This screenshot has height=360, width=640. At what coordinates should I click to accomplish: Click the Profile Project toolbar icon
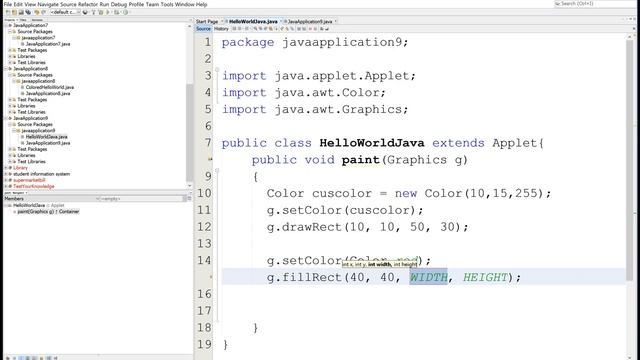[125, 12]
